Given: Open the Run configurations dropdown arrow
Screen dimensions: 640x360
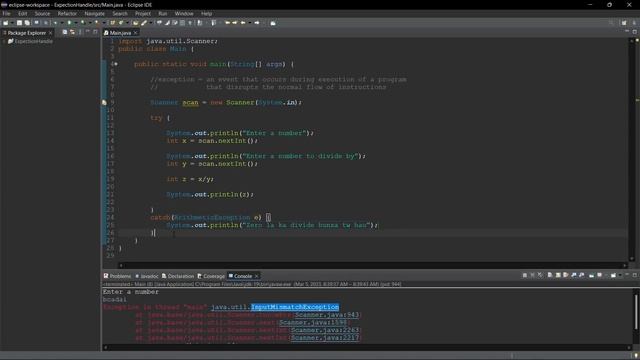Looking at the screenshot, I should pyautogui.click(x=76, y=23).
